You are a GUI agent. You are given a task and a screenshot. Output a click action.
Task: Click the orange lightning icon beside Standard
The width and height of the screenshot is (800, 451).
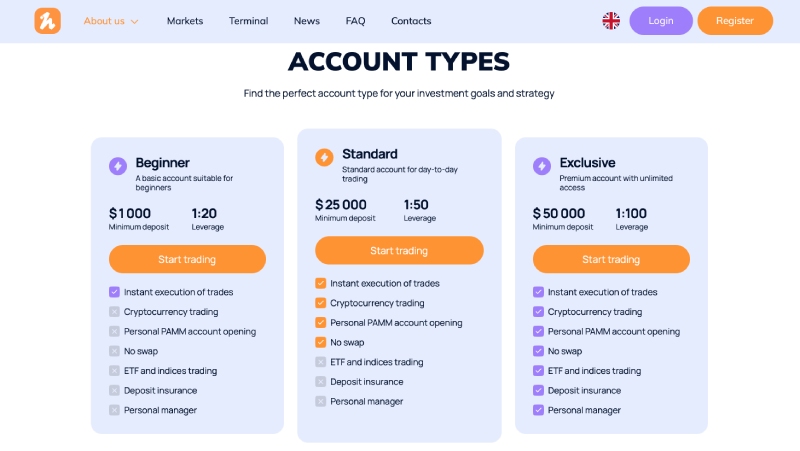pyautogui.click(x=324, y=157)
